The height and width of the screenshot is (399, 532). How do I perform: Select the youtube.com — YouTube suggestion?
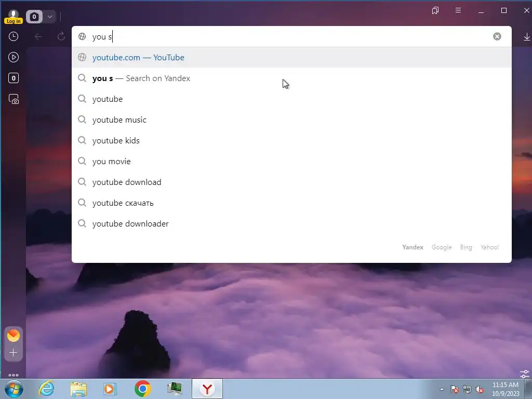coord(291,57)
